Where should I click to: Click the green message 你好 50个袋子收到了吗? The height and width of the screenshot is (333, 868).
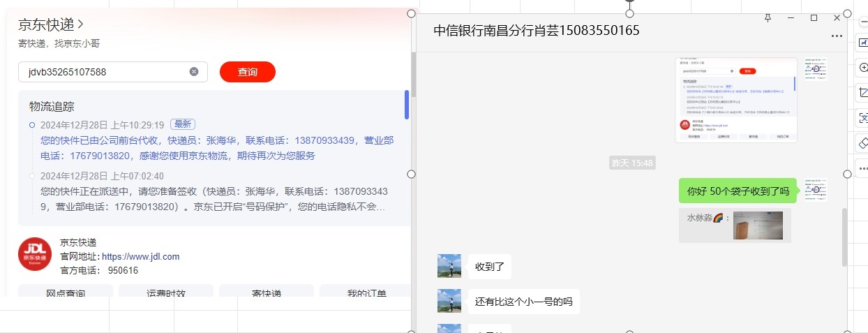(738, 191)
